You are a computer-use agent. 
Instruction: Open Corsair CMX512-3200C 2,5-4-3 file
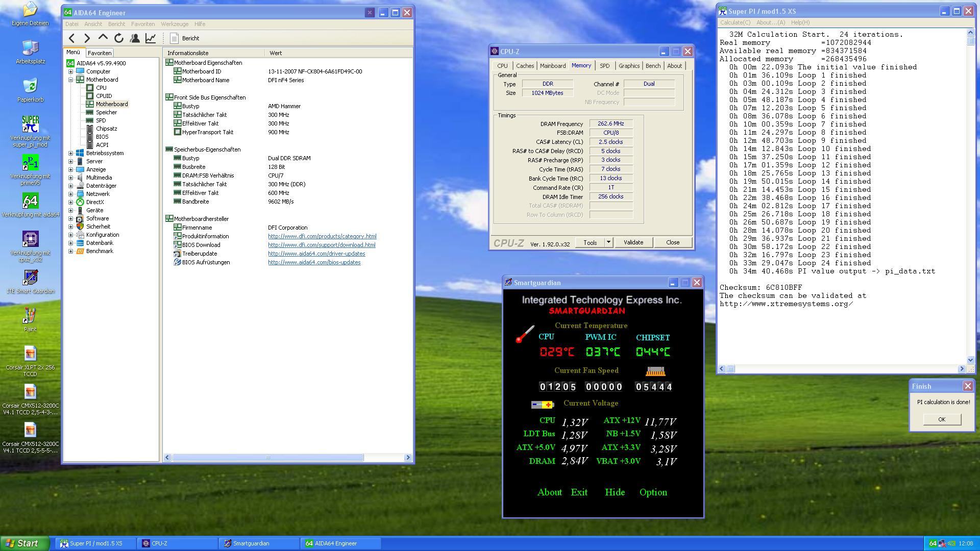click(x=30, y=399)
